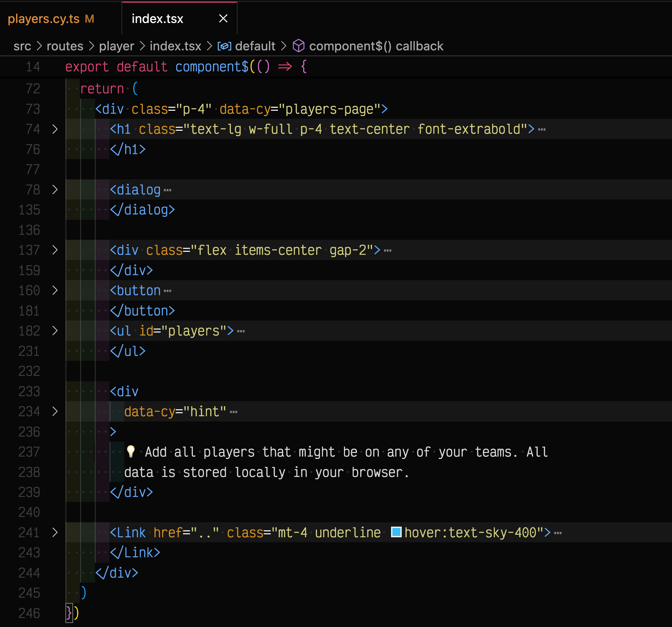Viewport: 672px width, 627px height.
Task: Click the ellipsis after ul id="players"
Action: click(x=241, y=332)
